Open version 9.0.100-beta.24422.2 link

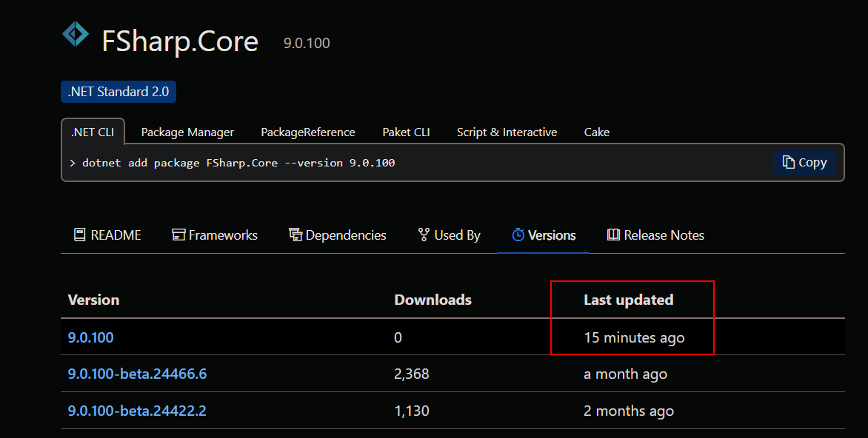coord(137,411)
